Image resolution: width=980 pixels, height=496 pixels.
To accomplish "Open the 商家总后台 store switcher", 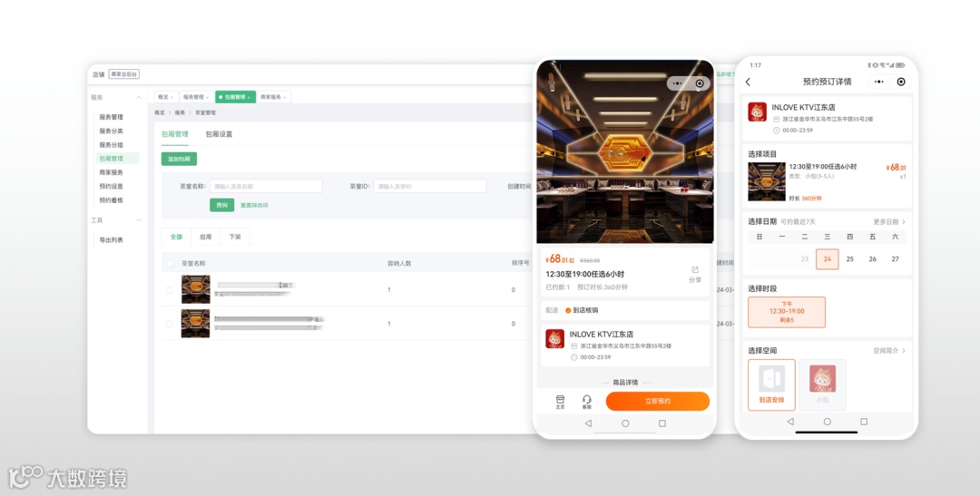I will 123,74.
